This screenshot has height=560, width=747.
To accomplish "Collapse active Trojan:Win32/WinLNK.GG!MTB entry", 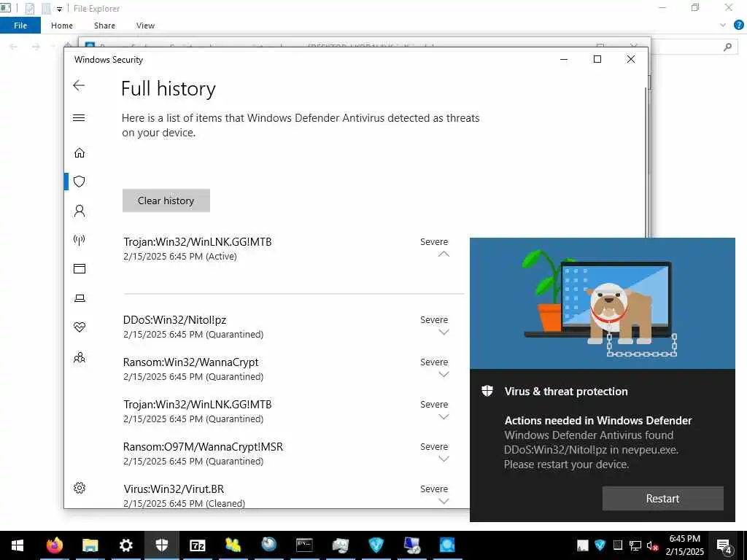I will tap(444, 254).
